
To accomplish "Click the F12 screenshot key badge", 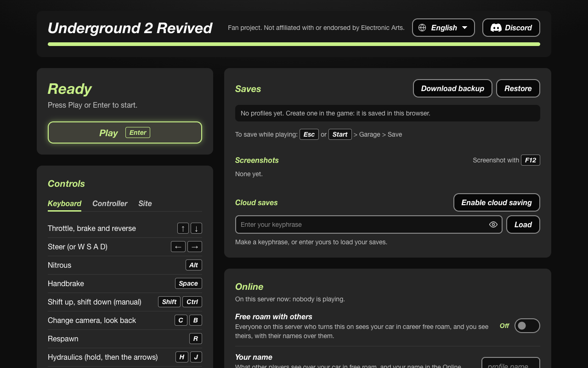I will [x=531, y=160].
